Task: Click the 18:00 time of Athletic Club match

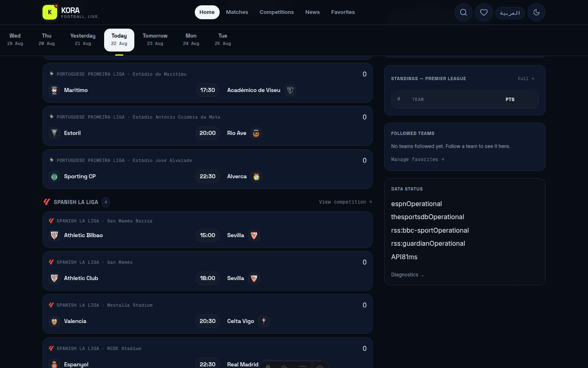Action: click(x=207, y=278)
